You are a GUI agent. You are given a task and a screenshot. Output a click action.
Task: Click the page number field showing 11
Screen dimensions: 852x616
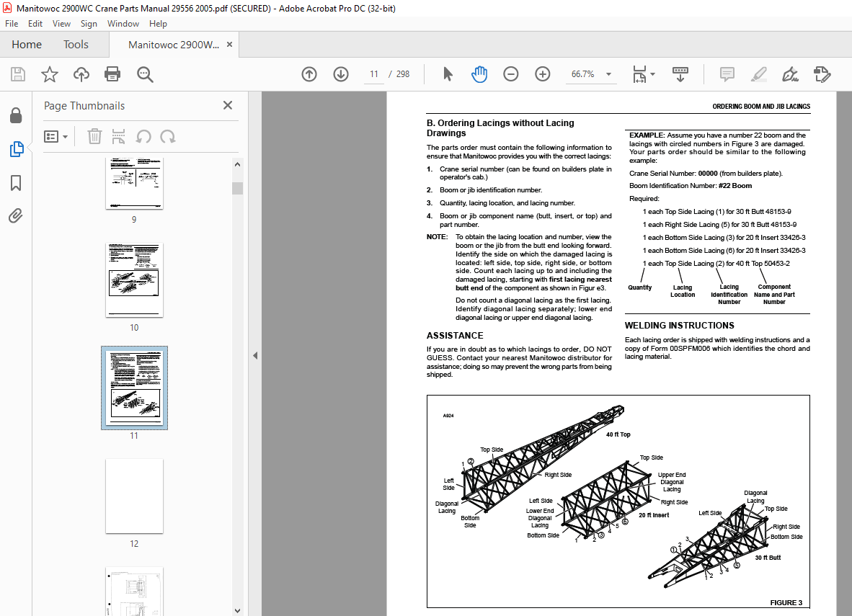tap(374, 74)
